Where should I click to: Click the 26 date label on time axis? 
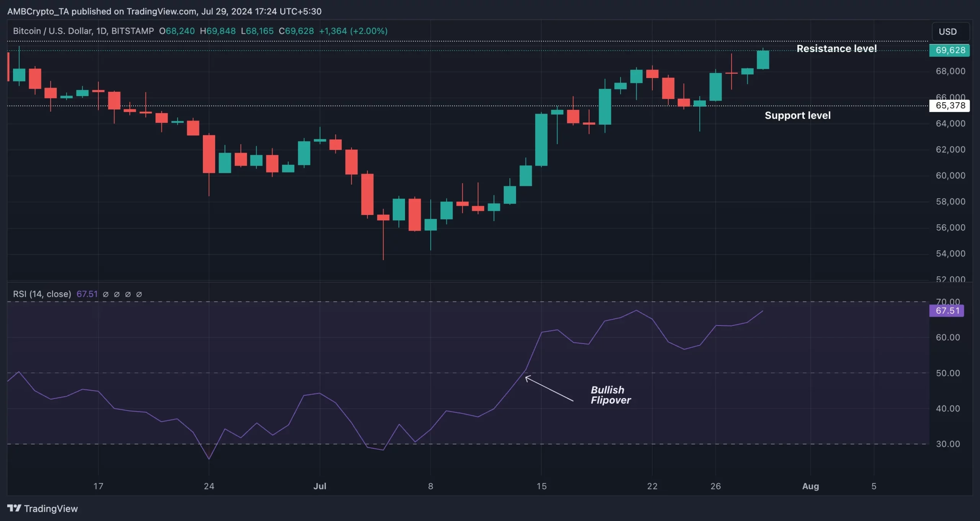(715, 486)
